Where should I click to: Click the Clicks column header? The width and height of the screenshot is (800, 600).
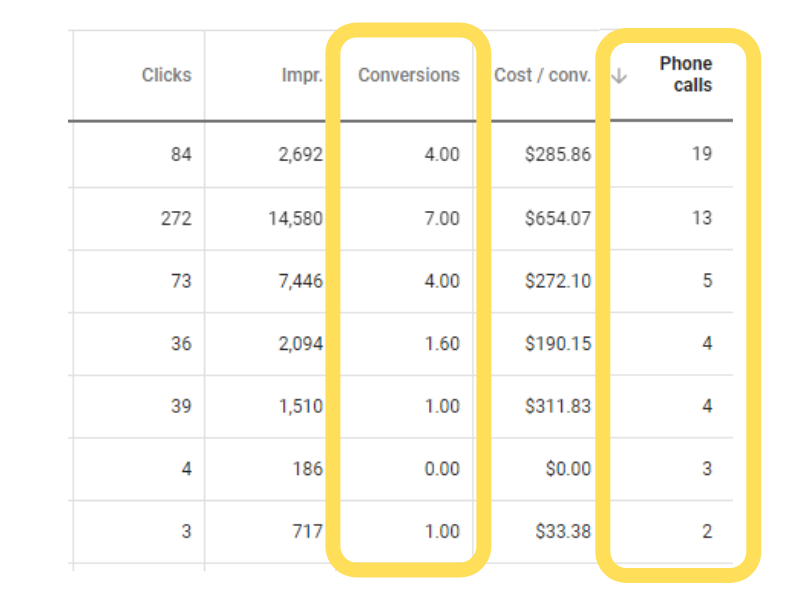coord(167,75)
